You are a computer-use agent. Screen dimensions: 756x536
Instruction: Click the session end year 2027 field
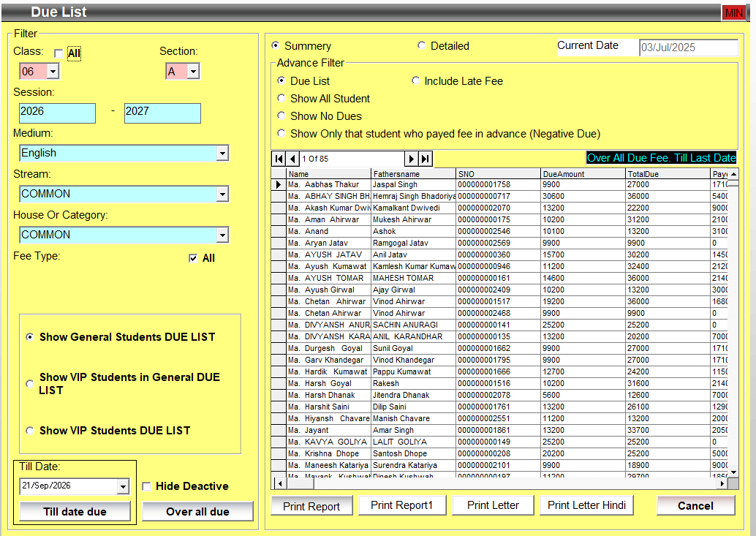click(162, 113)
